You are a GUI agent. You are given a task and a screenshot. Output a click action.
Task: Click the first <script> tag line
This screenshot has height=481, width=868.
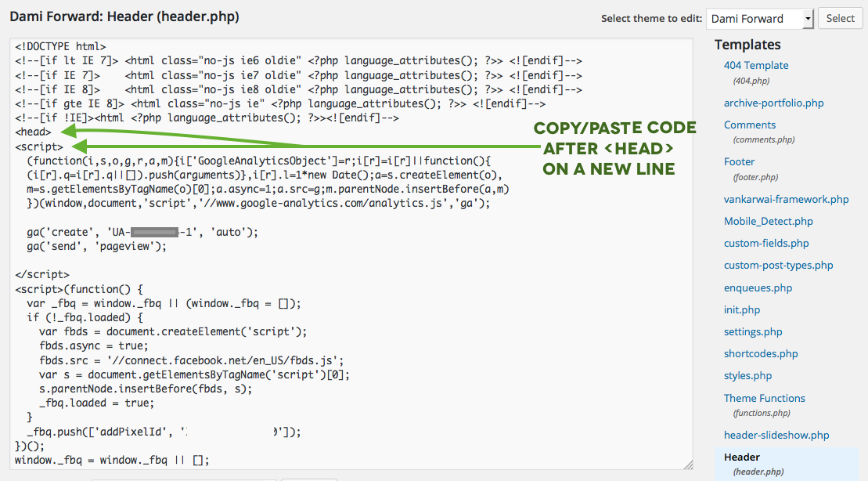point(39,146)
